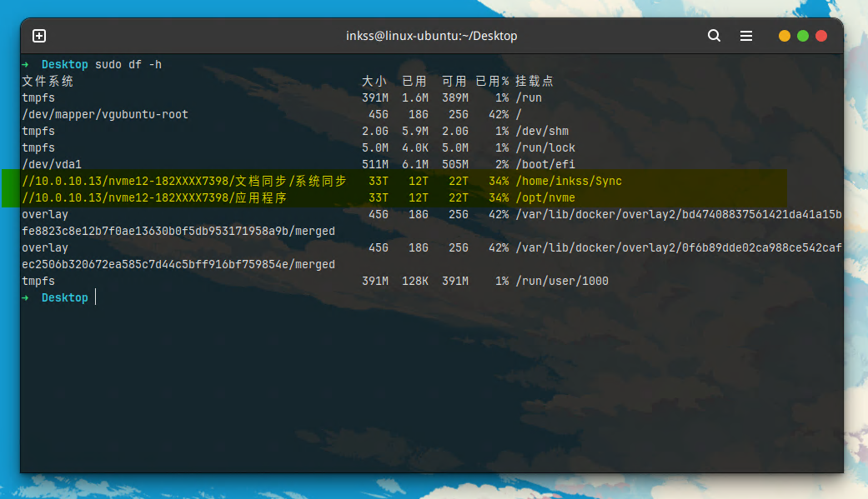Open the hamburger menu
The width and height of the screenshot is (868, 499).
(x=746, y=36)
